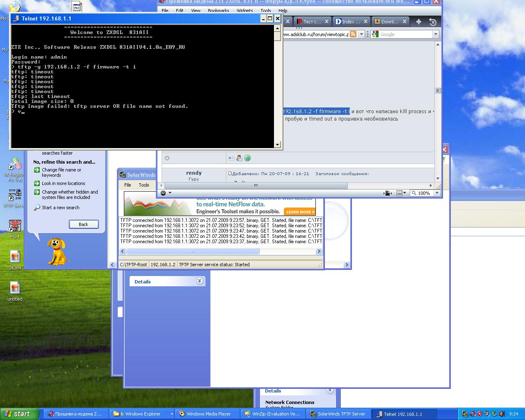This screenshot has height=420, width=525.
Task: Collapse the Details panel chevron
Action: point(199,281)
